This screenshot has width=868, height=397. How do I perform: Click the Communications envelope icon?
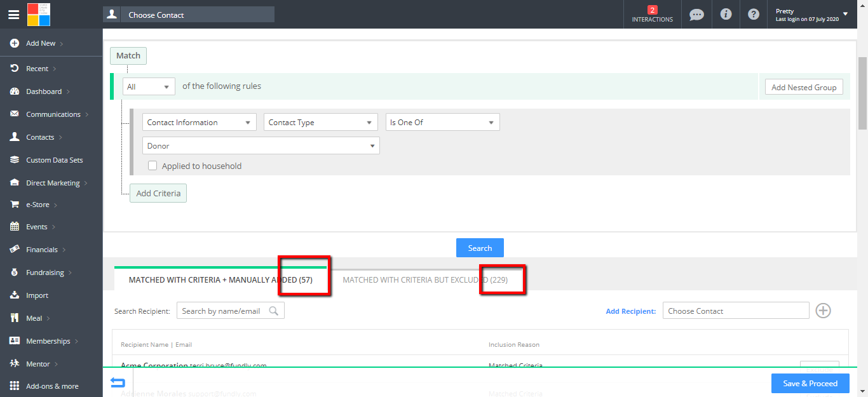pyautogui.click(x=14, y=114)
